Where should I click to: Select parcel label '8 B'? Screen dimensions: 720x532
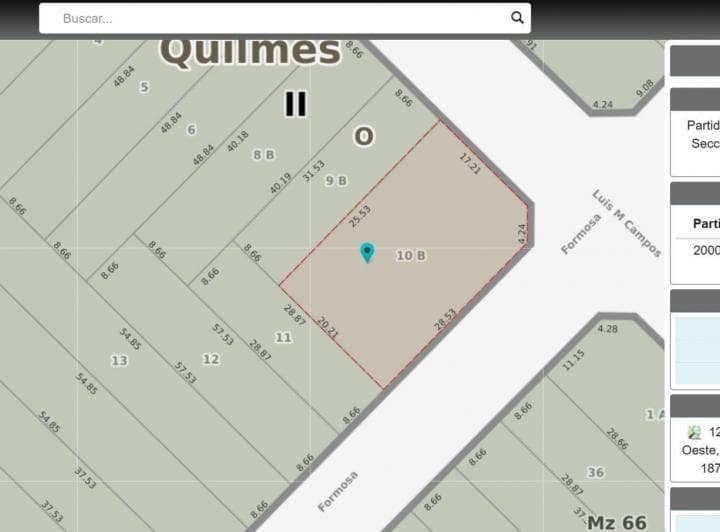tap(264, 155)
